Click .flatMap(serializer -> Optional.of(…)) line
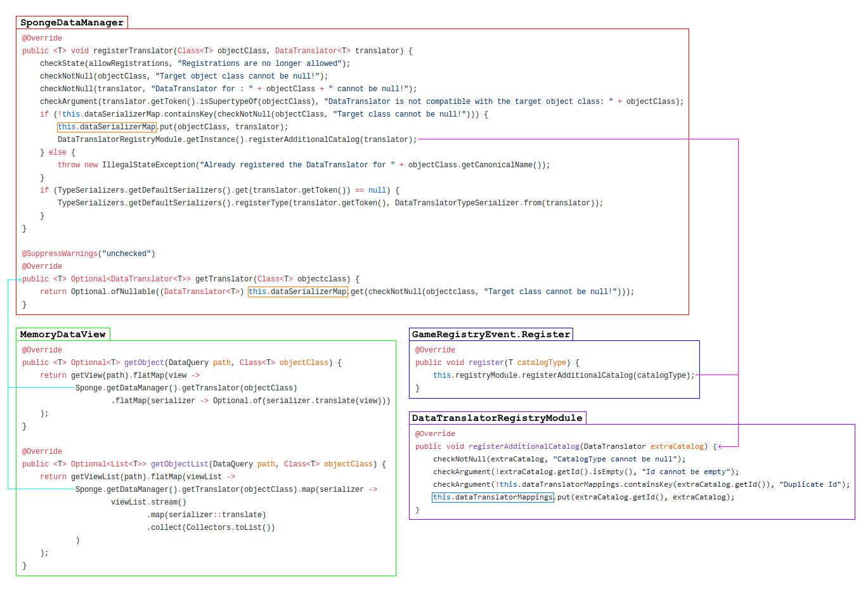 pyautogui.click(x=251, y=401)
